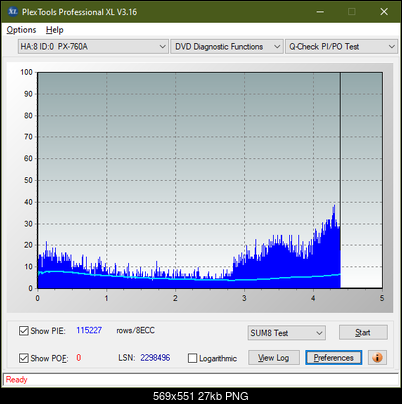
Task: Open the DVD Diagnostic Functions dropdown
Action: 227,47
